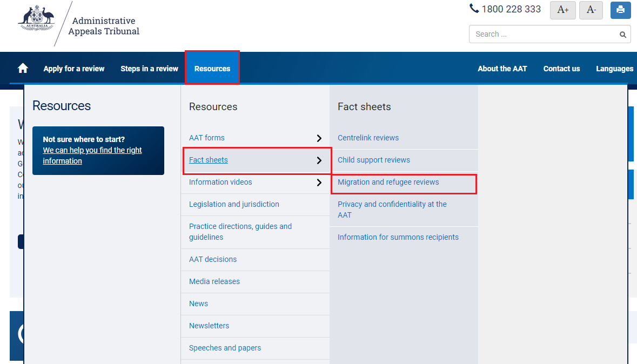The height and width of the screenshot is (364, 637).
Task: Click the print page icon
Action: (x=620, y=10)
